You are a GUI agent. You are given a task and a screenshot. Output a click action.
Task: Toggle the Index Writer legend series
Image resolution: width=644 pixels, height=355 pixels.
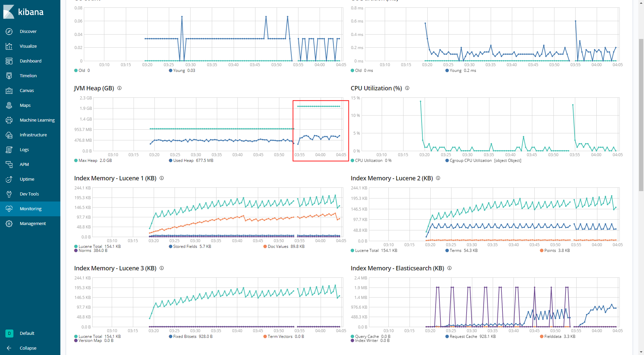coord(370,341)
